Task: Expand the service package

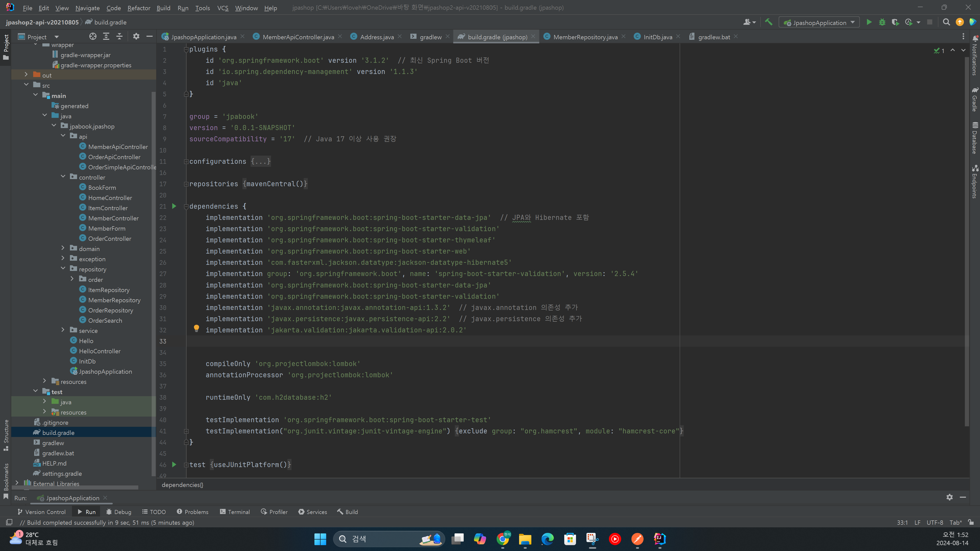Action: [x=63, y=330]
